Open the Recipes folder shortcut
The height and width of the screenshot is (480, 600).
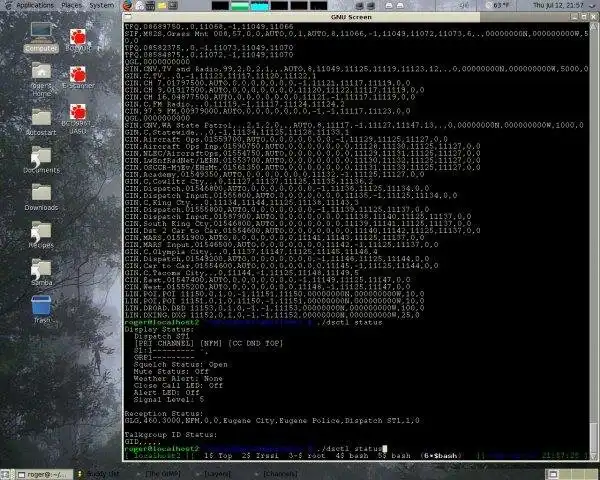click(x=41, y=235)
